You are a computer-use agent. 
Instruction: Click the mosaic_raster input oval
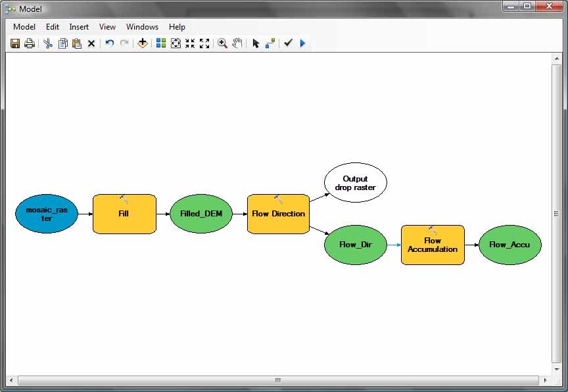(x=46, y=214)
